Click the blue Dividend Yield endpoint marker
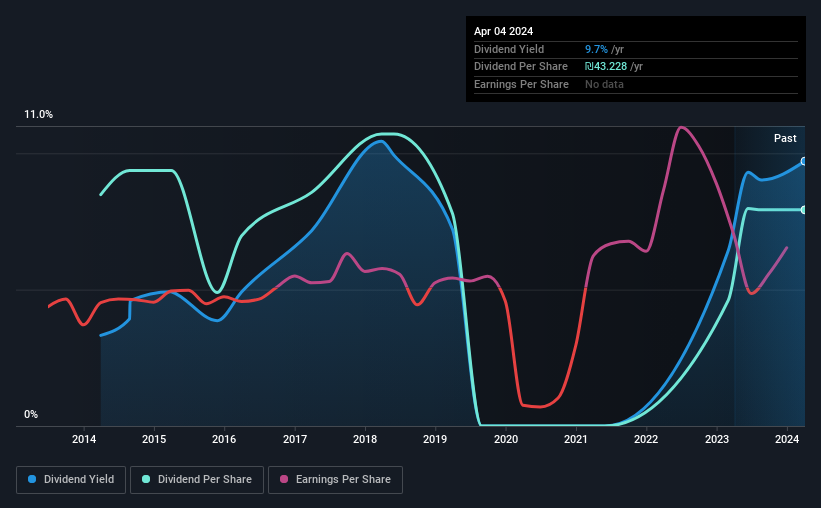This screenshot has height=508, width=821. [804, 161]
